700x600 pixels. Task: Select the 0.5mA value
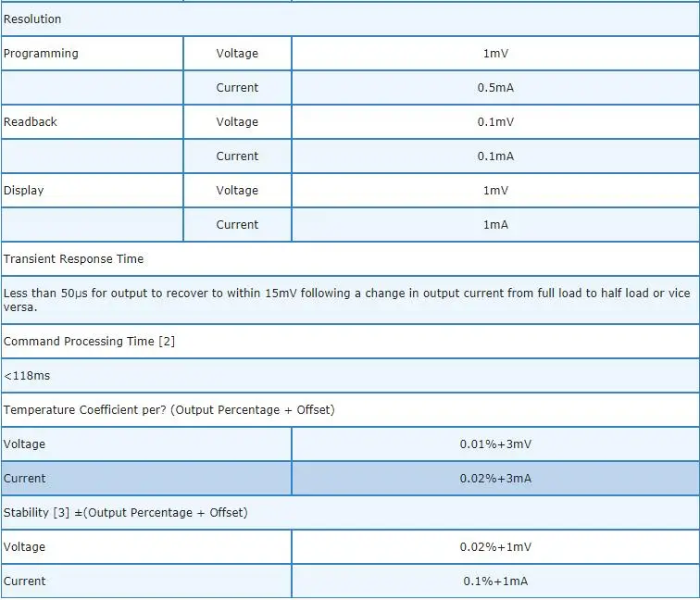495,87
